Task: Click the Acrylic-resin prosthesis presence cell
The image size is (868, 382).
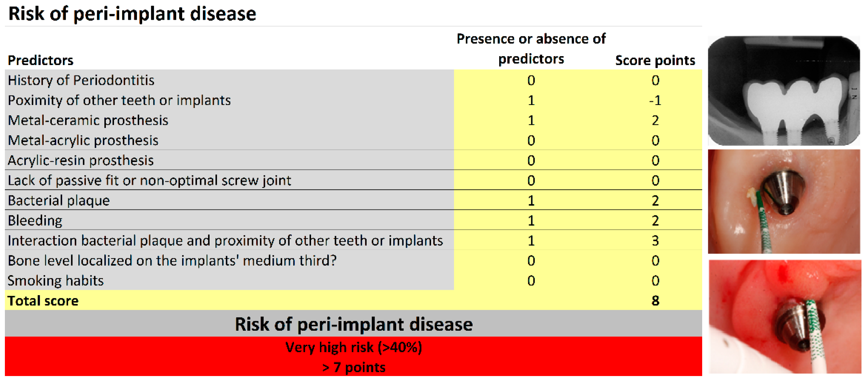Action: pyautogui.click(x=531, y=161)
